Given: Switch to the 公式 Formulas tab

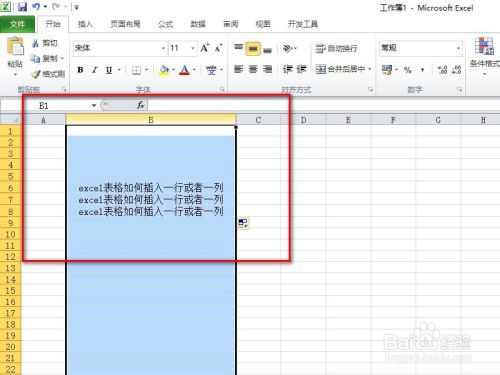Looking at the screenshot, I should (166, 24).
